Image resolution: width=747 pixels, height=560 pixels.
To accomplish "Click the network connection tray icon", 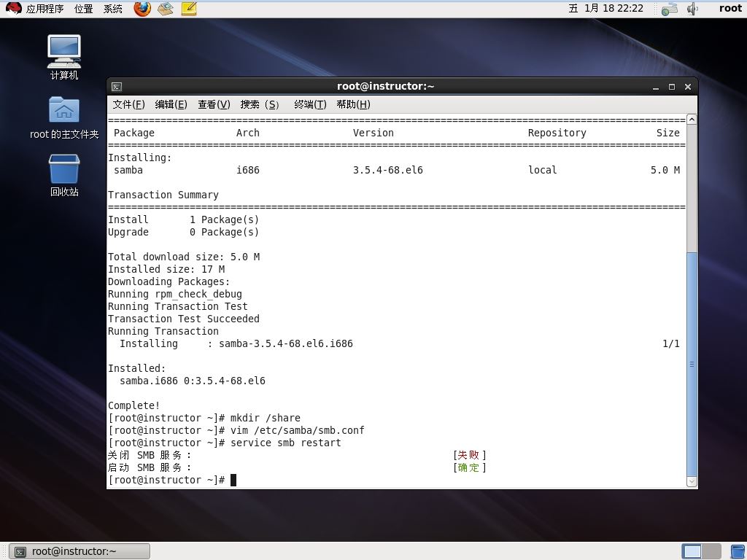I will coord(670,9).
